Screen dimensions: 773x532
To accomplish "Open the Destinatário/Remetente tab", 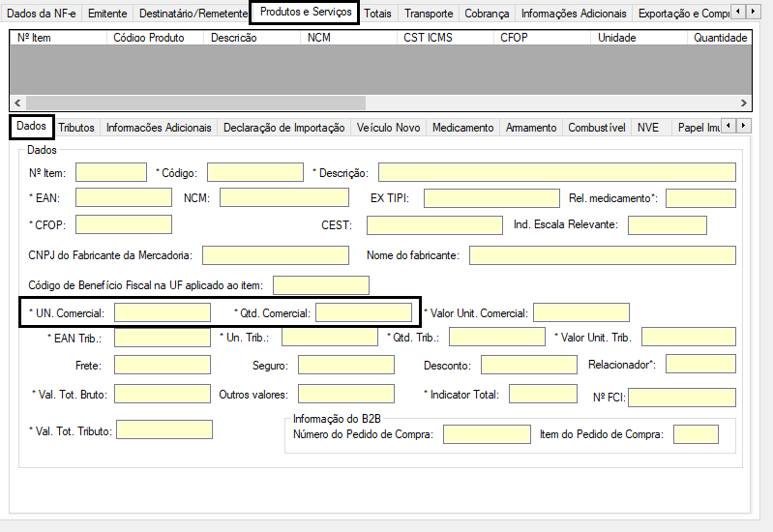I will [193, 14].
